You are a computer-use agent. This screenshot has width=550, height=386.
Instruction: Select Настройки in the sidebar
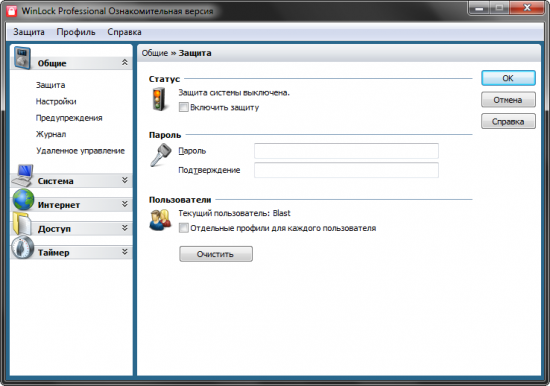[56, 101]
